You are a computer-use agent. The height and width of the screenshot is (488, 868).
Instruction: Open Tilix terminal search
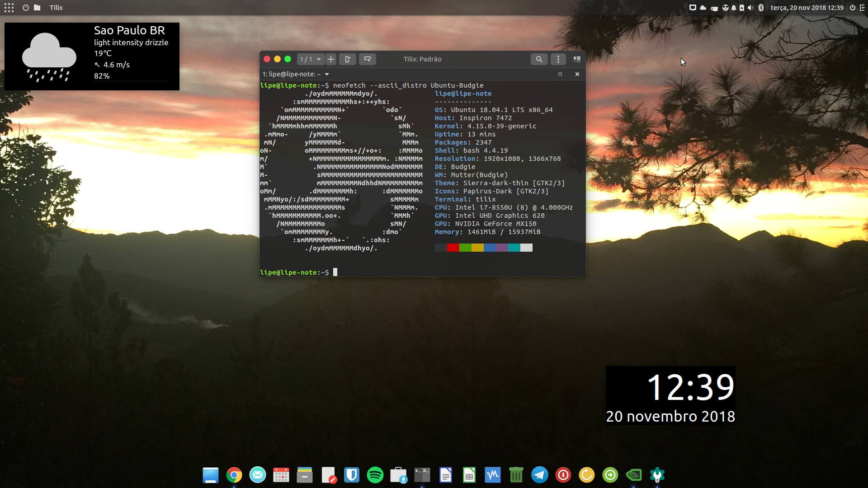coord(539,59)
